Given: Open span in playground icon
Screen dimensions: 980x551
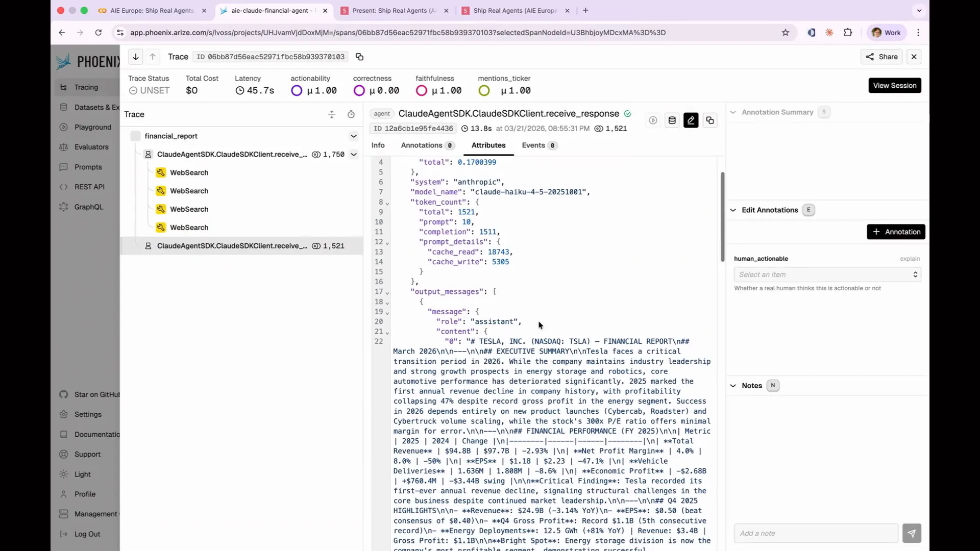Looking at the screenshot, I should [653, 120].
